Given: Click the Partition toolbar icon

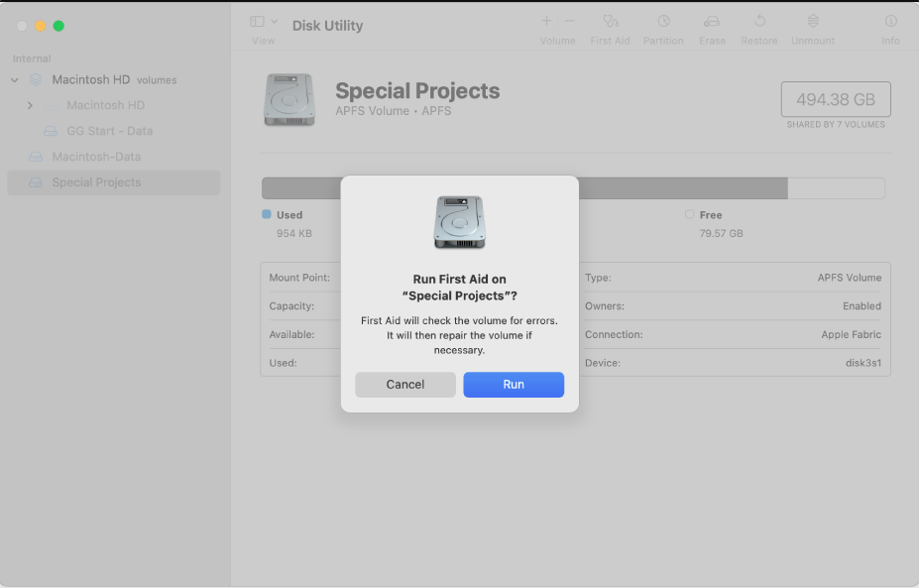Looking at the screenshot, I should (663, 21).
